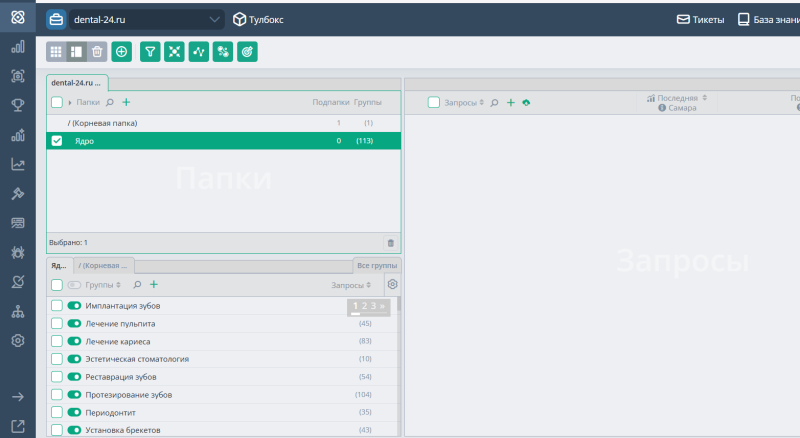Check the Лечение пульпита group checkbox
The image size is (800, 438).
coord(57,323)
